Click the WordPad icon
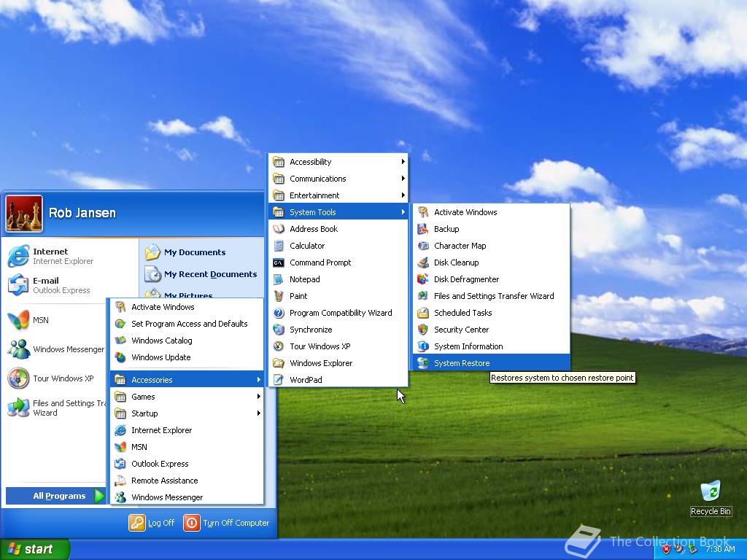 click(x=279, y=380)
